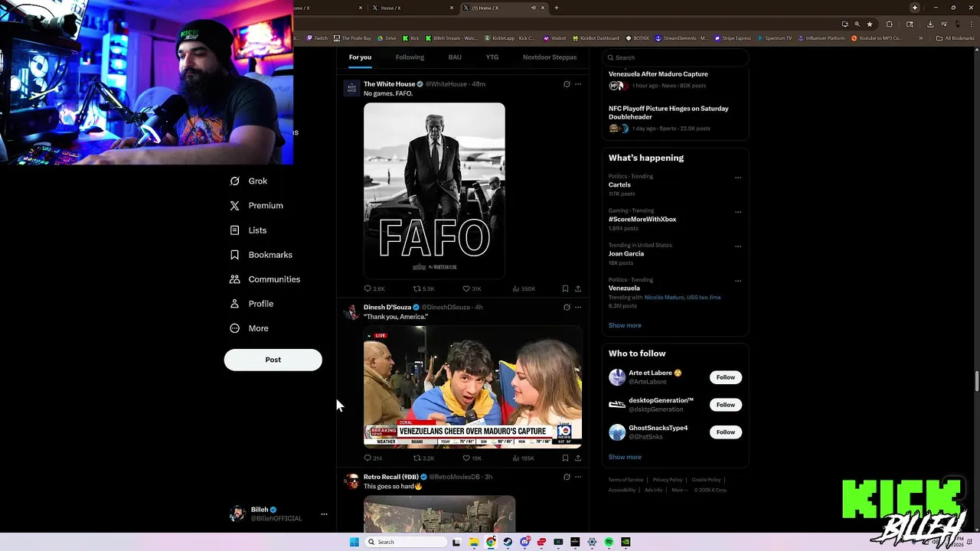Open Windows Start menu
This screenshot has height=551, width=980.
[354, 542]
